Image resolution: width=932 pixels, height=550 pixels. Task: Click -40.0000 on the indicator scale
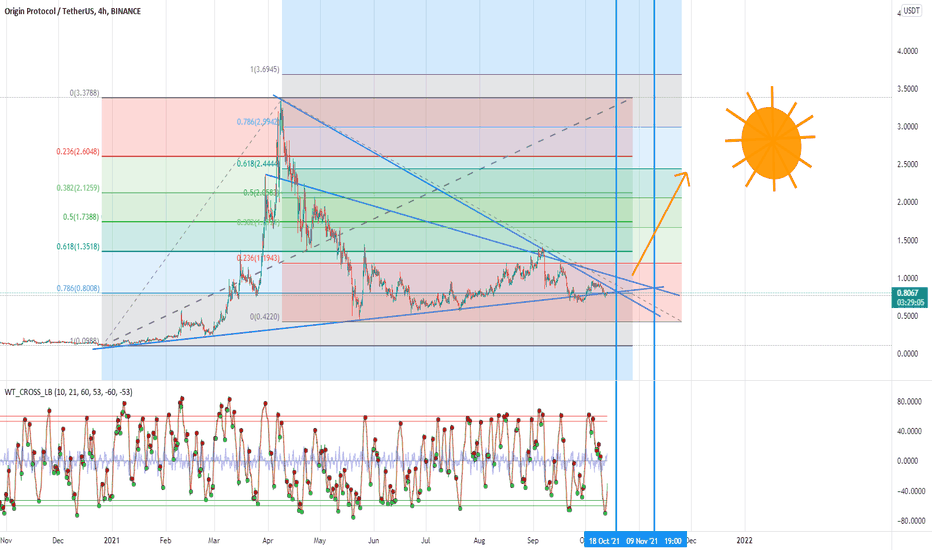[x=910, y=491]
